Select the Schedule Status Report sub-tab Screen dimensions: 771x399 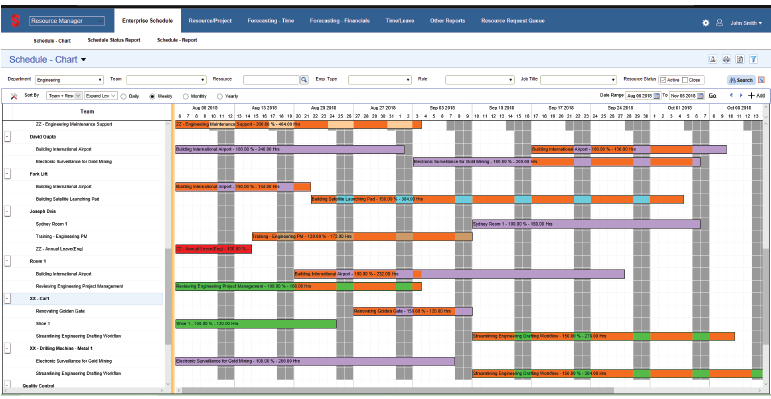tap(114, 40)
